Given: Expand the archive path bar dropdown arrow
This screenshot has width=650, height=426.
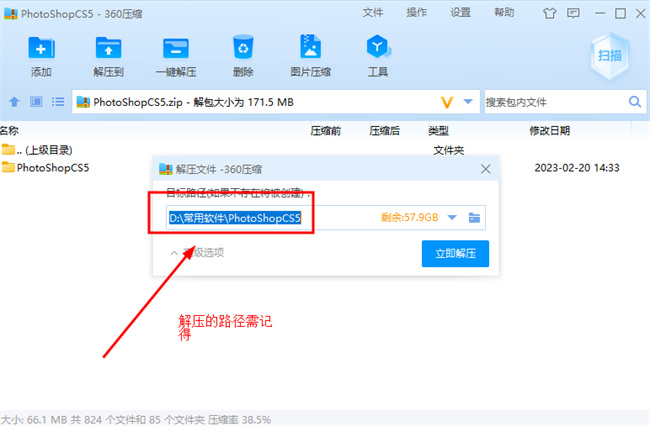Looking at the screenshot, I should (468, 102).
